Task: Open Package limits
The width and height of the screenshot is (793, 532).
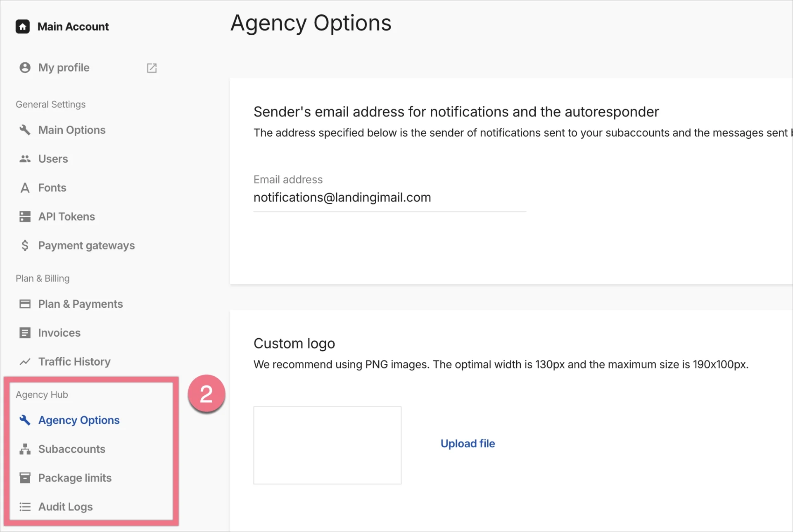Action: coord(75,478)
